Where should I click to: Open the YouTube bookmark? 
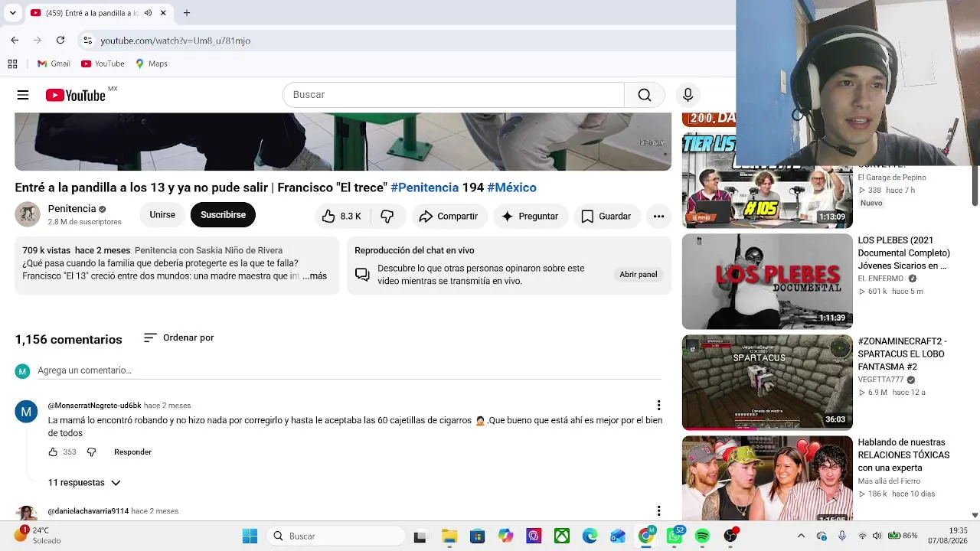pyautogui.click(x=103, y=64)
